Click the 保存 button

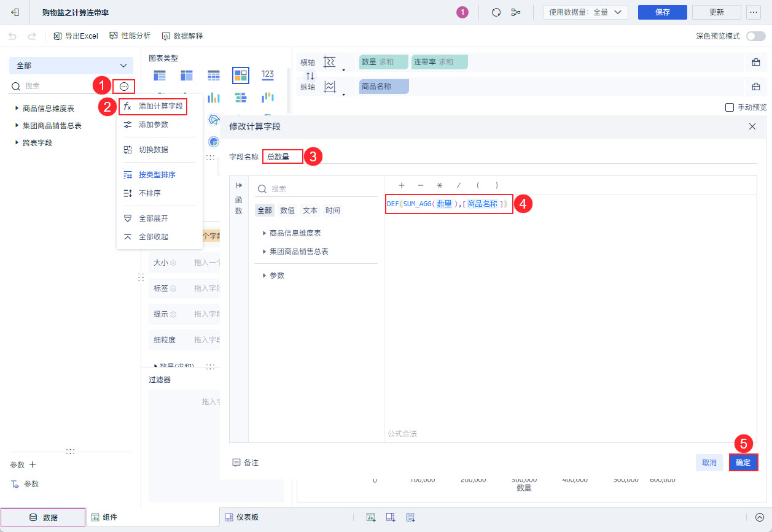[662, 12]
